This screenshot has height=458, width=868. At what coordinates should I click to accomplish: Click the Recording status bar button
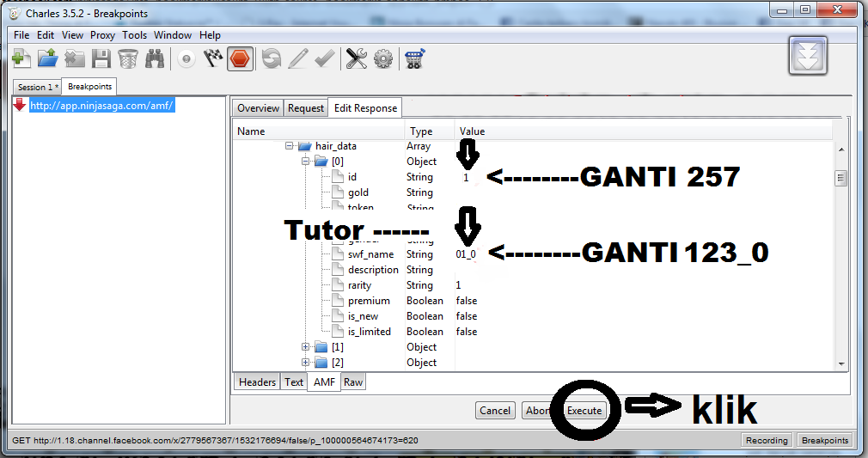766,440
